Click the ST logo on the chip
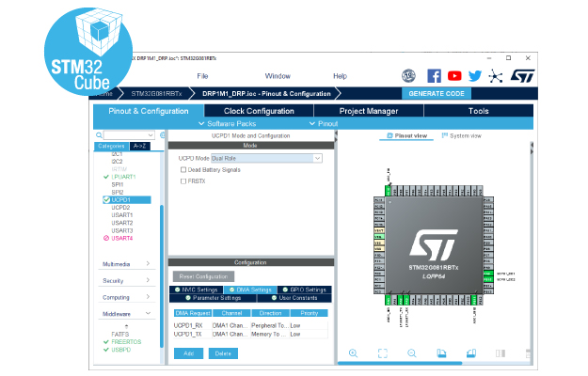Image resolution: width=588 pixels, height=376 pixels. pos(434,245)
